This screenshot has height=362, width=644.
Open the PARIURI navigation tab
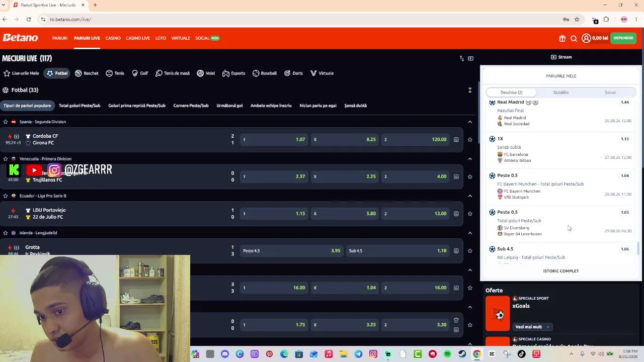(60, 38)
